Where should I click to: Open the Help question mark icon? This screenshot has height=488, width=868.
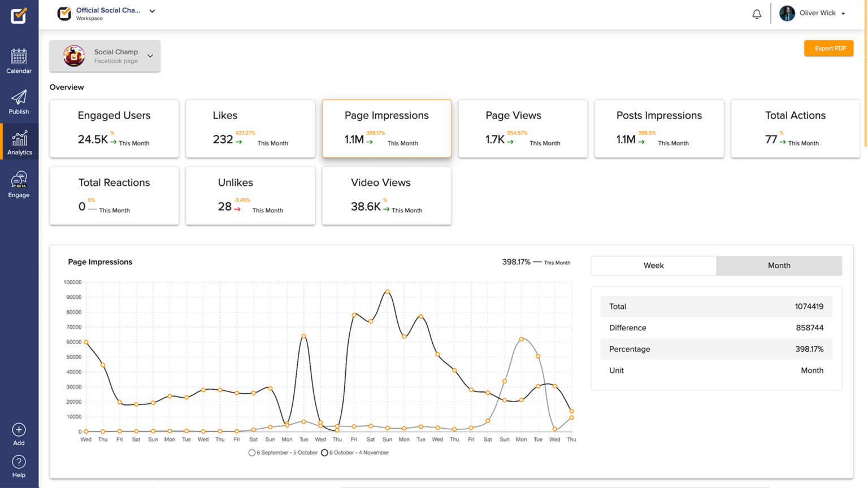click(19, 462)
